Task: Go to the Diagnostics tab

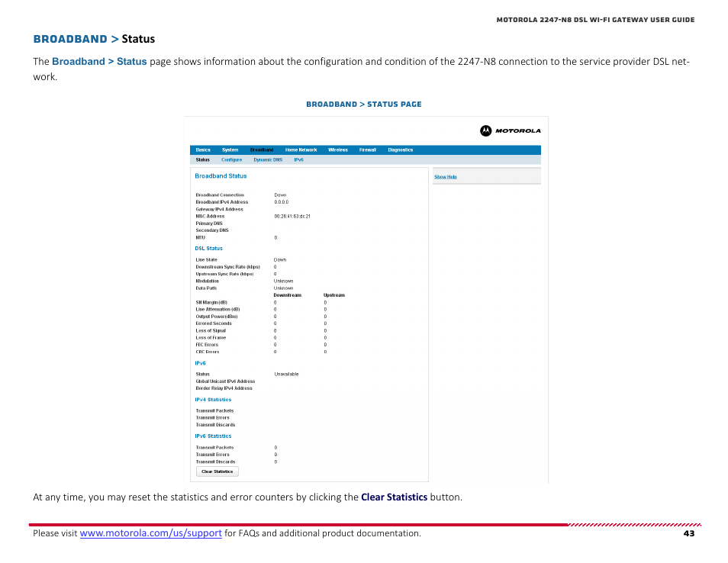Action: tap(400, 150)
